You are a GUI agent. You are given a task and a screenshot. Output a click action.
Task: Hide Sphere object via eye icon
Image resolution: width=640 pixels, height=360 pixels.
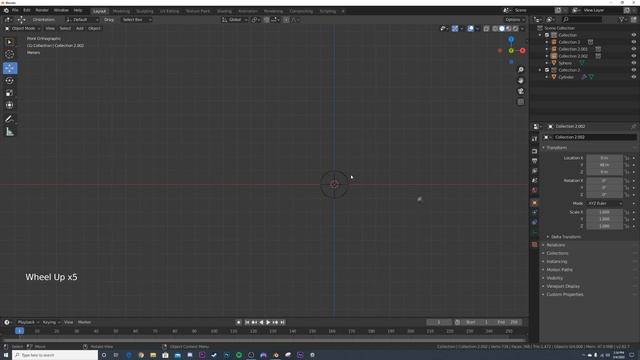coord(633,63)
